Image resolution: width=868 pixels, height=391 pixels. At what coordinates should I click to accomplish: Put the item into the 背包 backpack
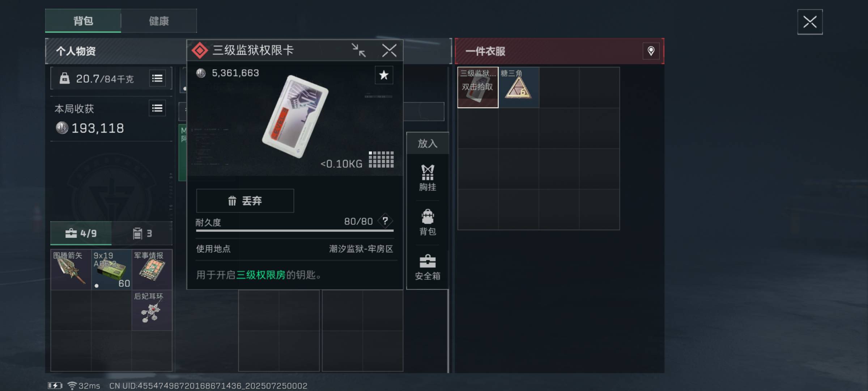click(x=427, y=222)
